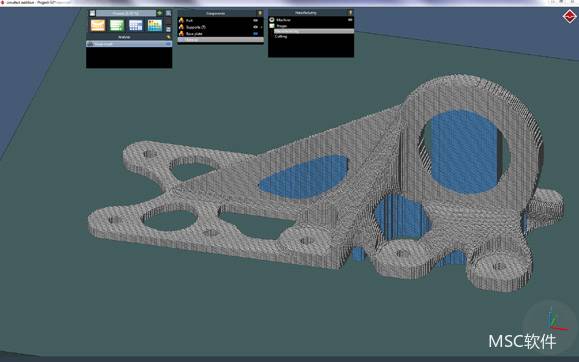Screen dimensions: 579x362
Task: Click the yellow icon in Components header
Action: [260, 13]
